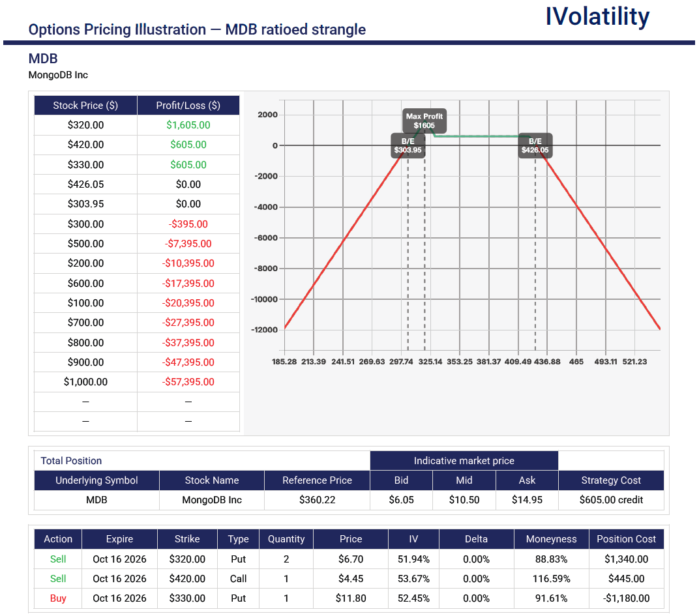Click the 'Reference Price' column header
The height and width of the screenshot is (616, 699).
pyautogui.click(x=317, y=480)
